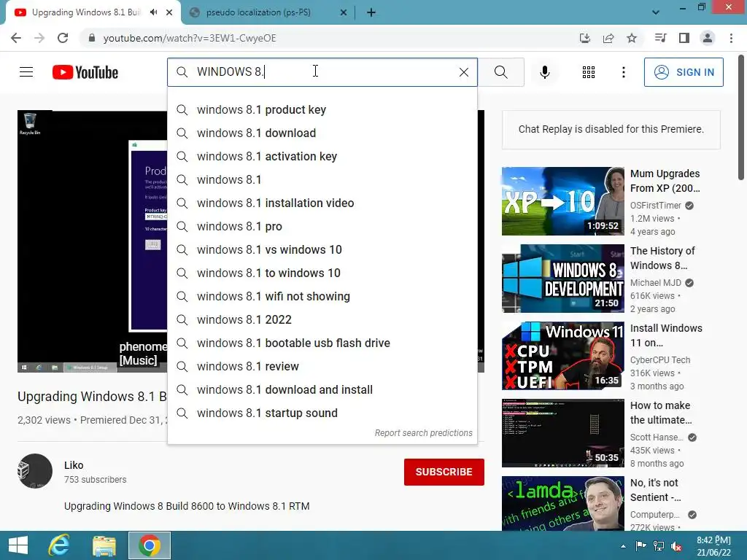Open The History of Windows 8 title
747x560 pixels.
tap(662, 258)
